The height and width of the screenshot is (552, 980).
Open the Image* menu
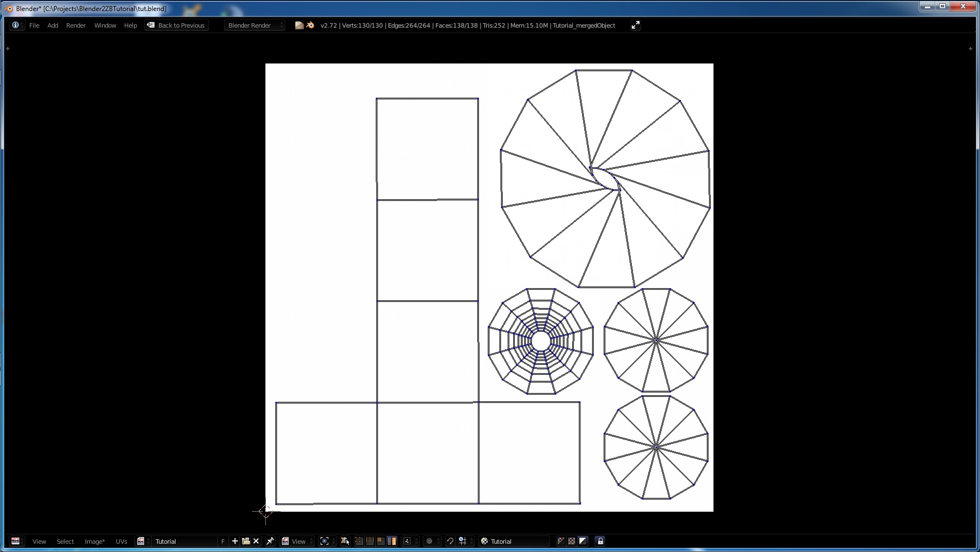pos(95,542)
